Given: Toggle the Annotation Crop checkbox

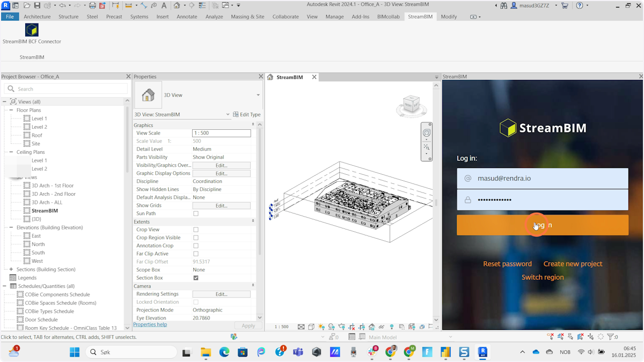Looking at the screenshot, I should (x=196, y=246).
